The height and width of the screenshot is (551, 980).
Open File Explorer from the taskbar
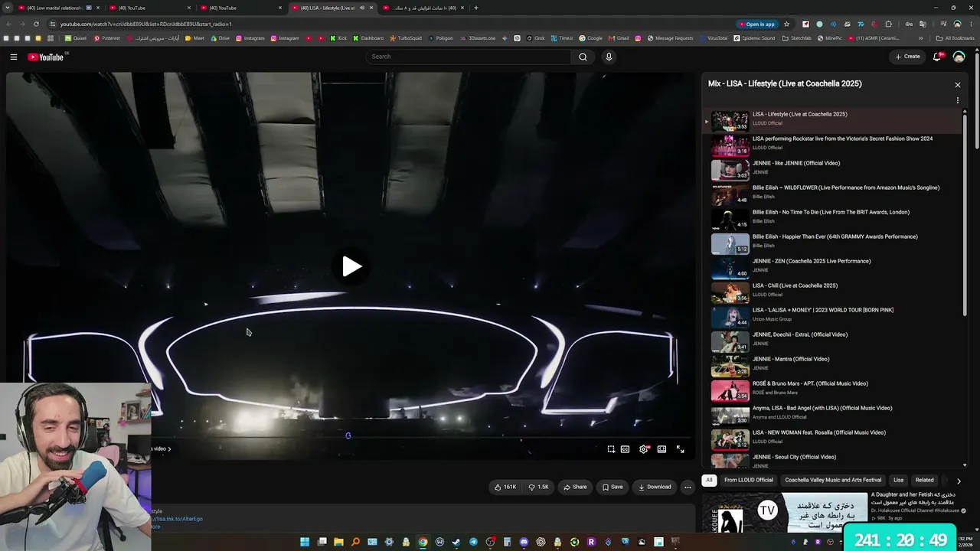pyautogui.click(x=338, y=543)
